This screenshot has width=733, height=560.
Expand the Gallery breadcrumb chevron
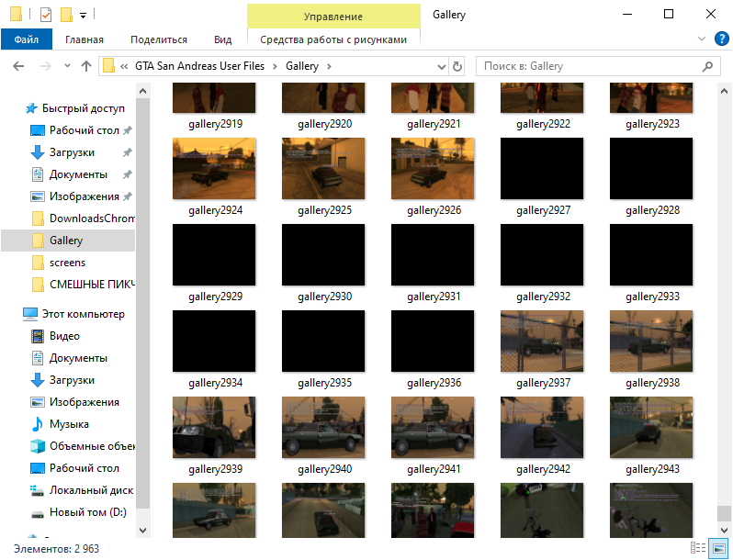(x=329, y=66)
